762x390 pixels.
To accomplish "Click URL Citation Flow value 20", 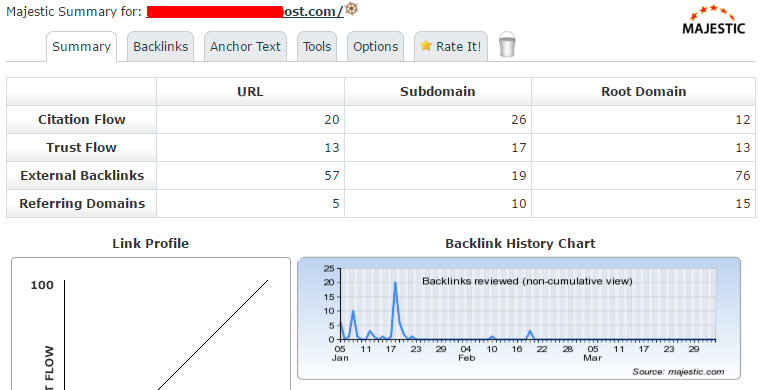I will (332, 119).
